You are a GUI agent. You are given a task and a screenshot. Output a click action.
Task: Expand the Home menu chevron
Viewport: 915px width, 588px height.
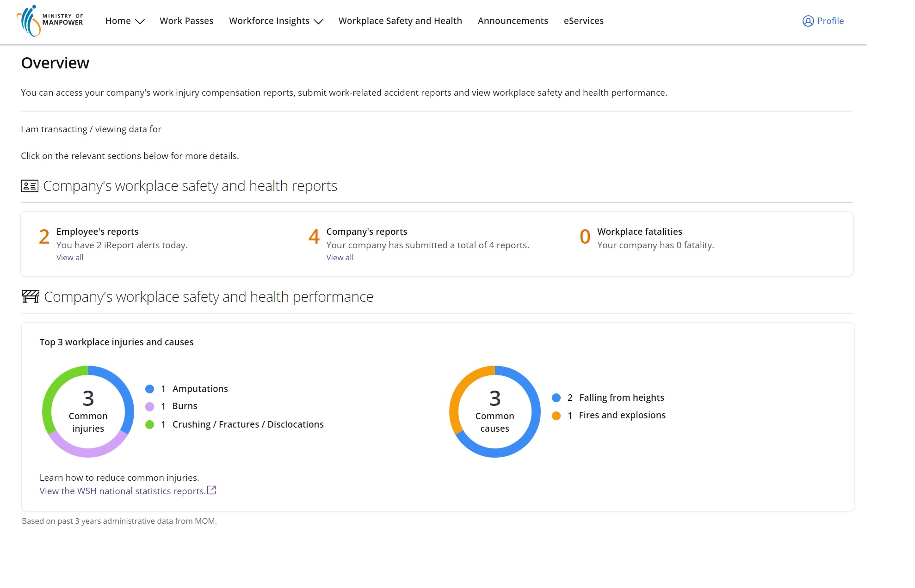coord(140,21)
